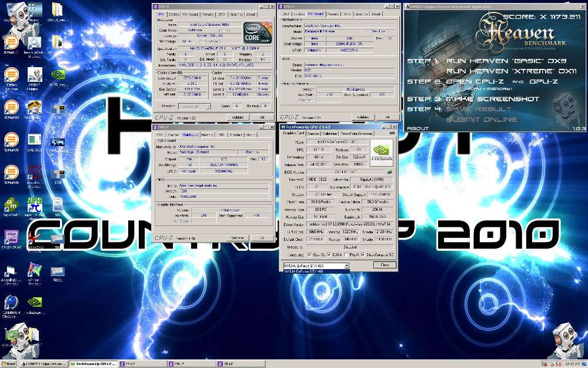
Task: Click OK in the CPU-Z processor window
Action: pyautogui.click(x=262, y=118)
